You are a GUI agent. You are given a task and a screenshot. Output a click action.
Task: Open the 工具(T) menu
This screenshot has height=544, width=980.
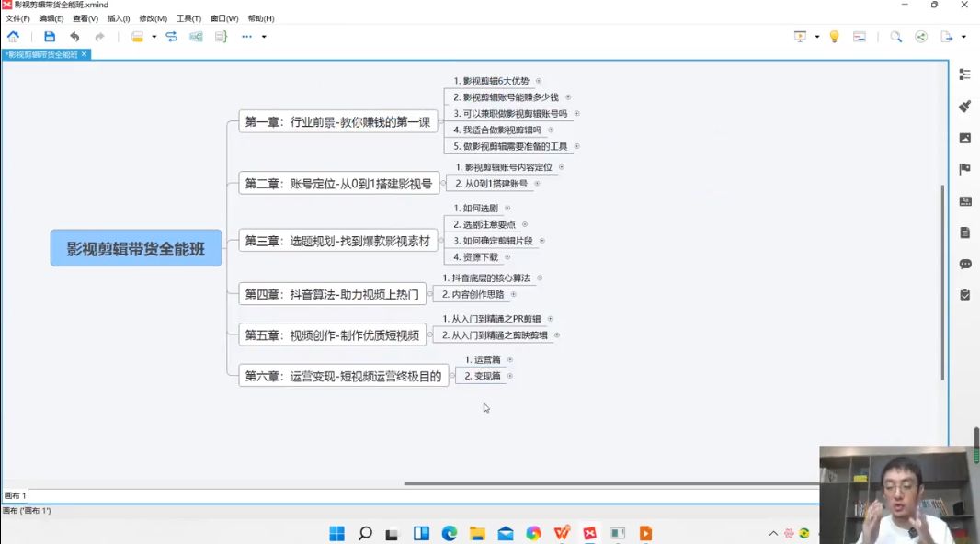tap(188, 18)
